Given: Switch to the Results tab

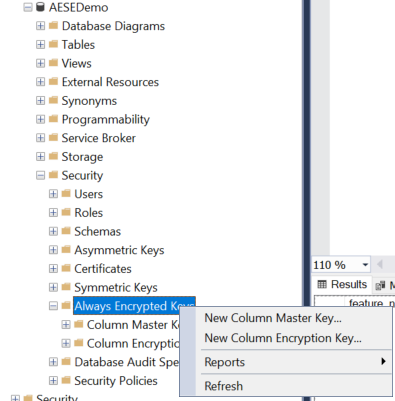Looking at the screenshot, I should (x=342, y=284).
